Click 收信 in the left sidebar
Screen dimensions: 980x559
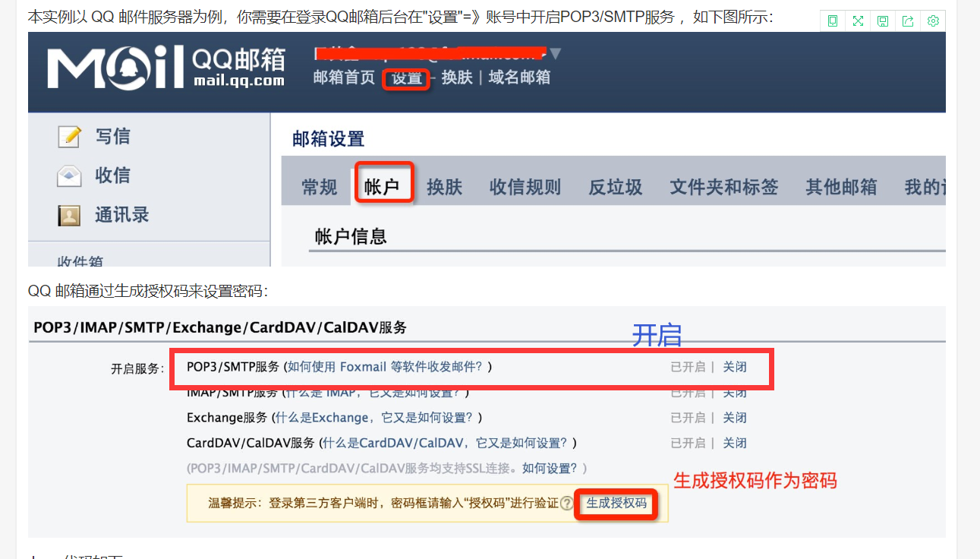coord(112,176)
